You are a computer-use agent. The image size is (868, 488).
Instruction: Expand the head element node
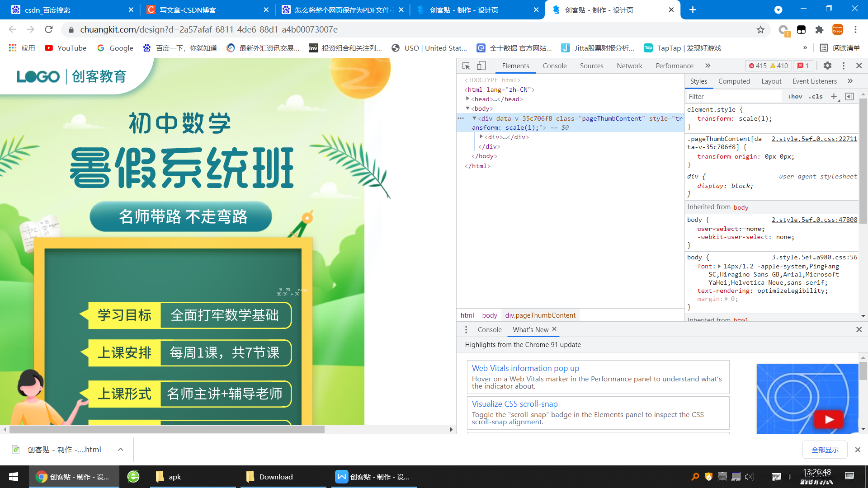468,99
